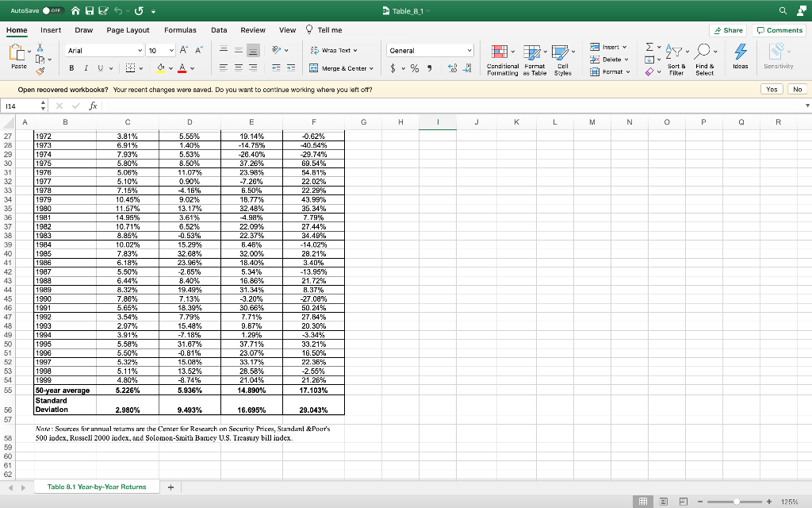Screen dimensions: 812x508
Task: Open the Insert ribbon tab
Action: tap(51, 30)
